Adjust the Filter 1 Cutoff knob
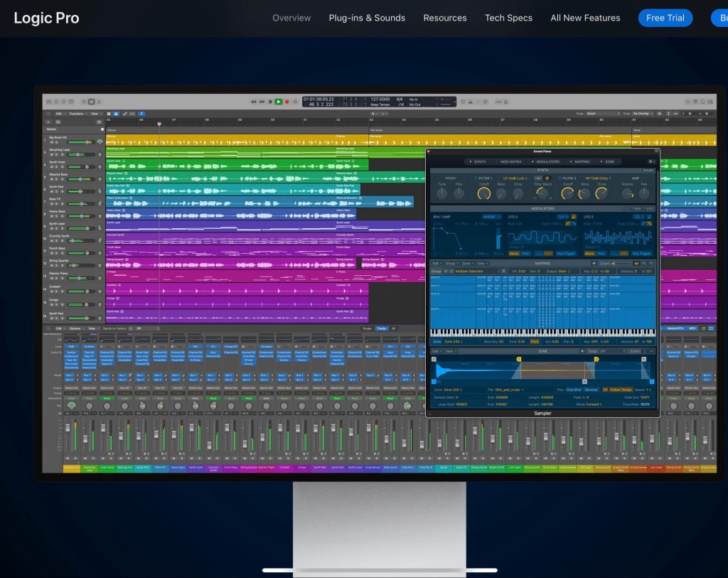The width and height of the screenshot is (728, 578). pyautogui.click(x=484, y=193)
